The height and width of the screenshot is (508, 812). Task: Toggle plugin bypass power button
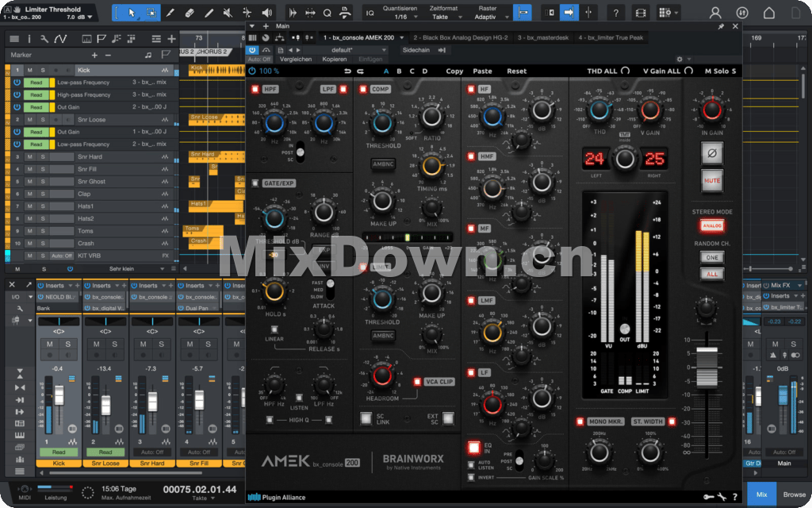[x=251, y=71]
